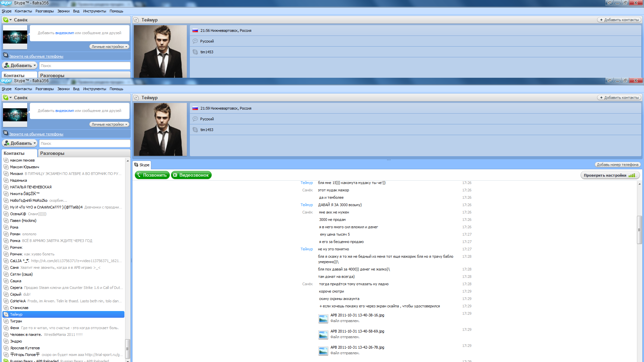Click the green Позвонить call button
644x362 pixels.
point(152,175)
